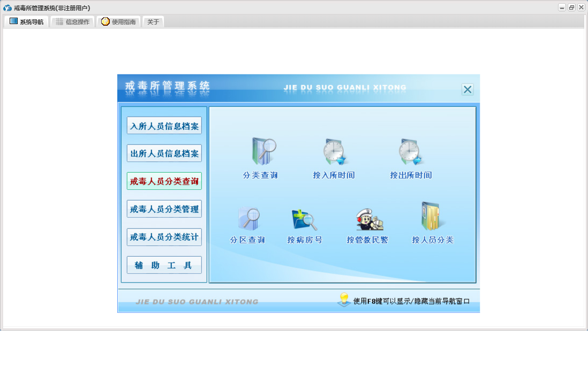Open the 分区查询 magnifier icon

pos(249,218)
